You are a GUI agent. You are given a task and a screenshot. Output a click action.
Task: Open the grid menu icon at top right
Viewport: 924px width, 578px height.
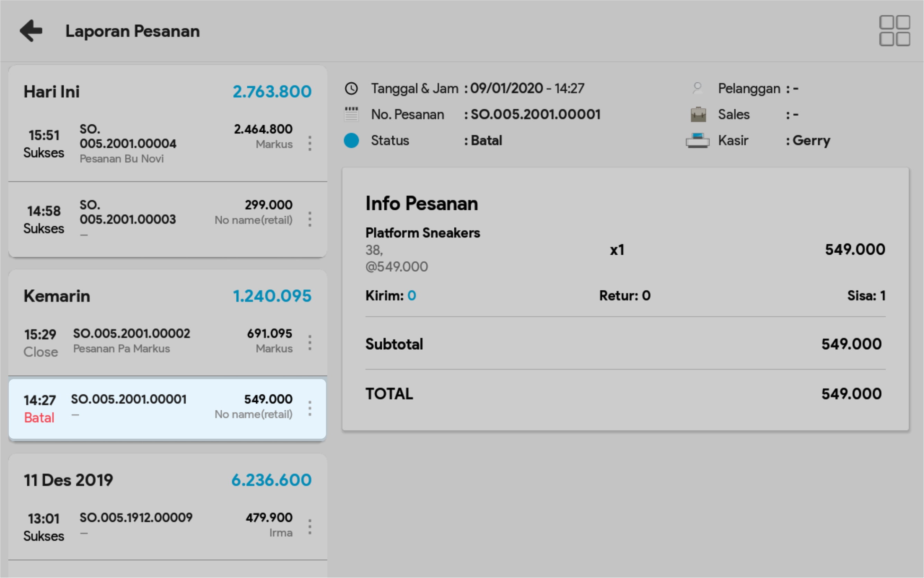(x=894, y=30)
